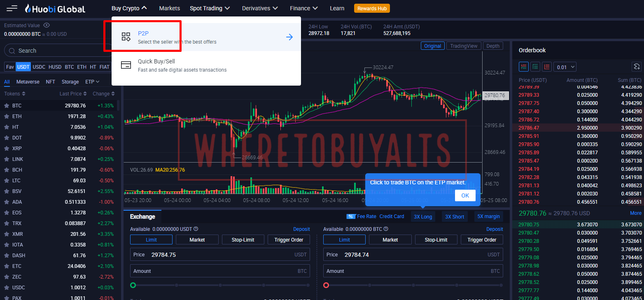The image size is (644, 300).
Task: Click the sell Amount input field
Action: point(413,271)
